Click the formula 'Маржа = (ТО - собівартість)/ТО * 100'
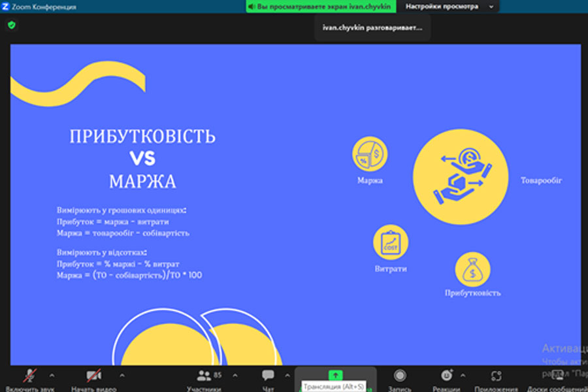 [129, 275]
